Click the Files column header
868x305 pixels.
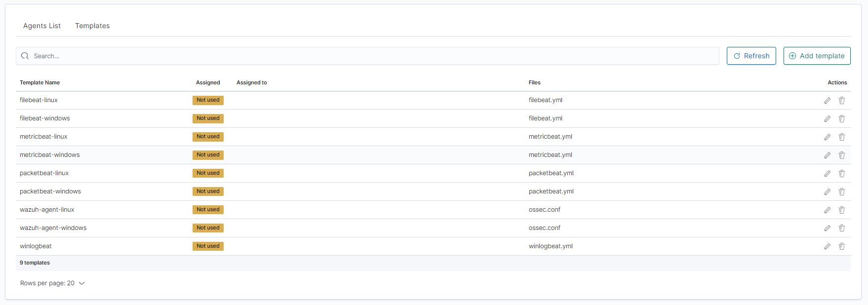pyautogui.click(x=534, y=82)
